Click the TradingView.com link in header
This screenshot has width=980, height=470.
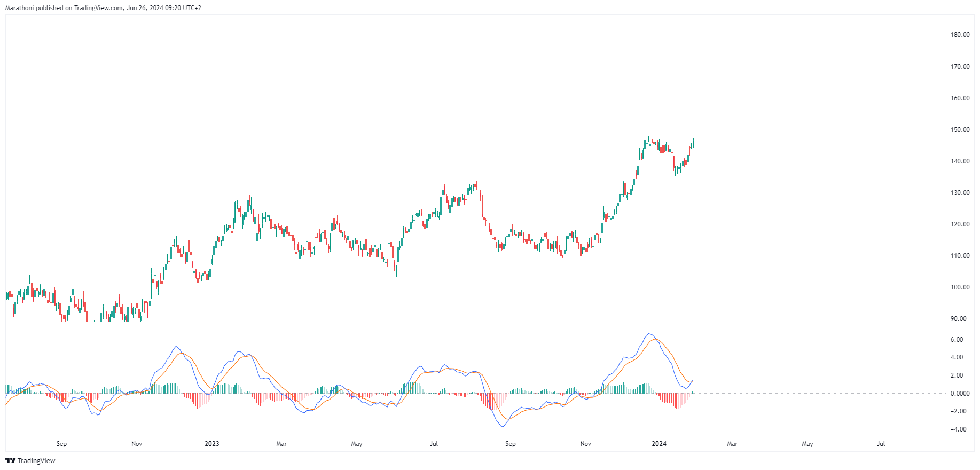point(98,8)
